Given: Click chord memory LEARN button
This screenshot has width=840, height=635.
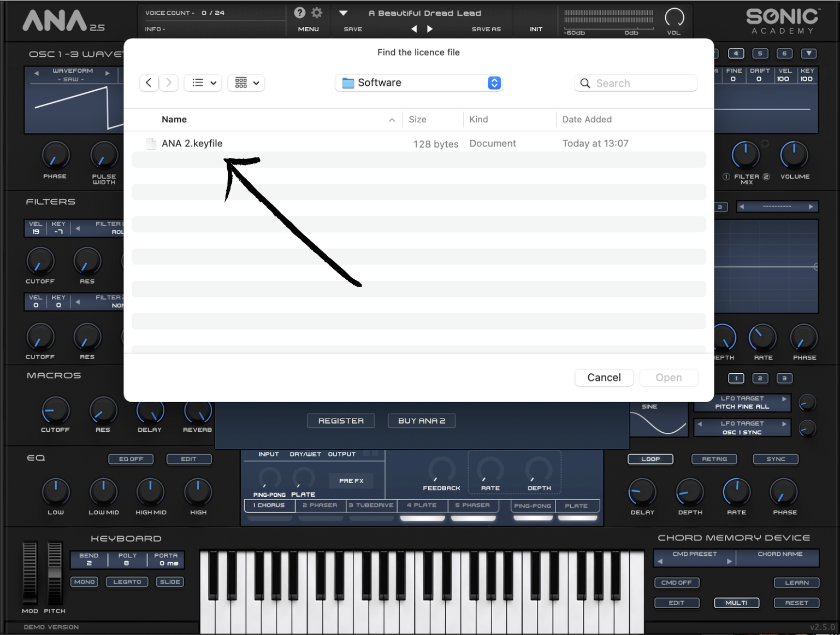Looking at the screenshot, I should [x=797, y=583].
